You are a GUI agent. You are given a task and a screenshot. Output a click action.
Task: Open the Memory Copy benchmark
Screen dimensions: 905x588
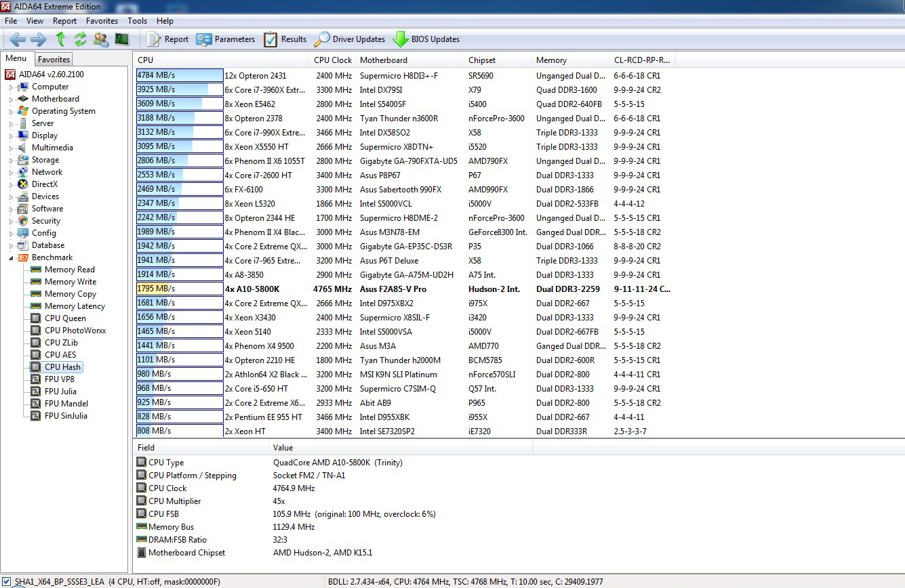click(x=71, y=294)
